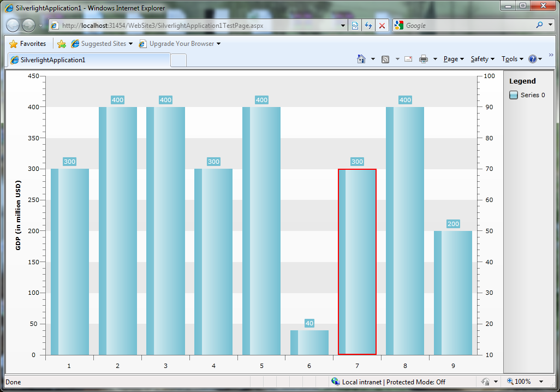Image resolution: width=560 pixels, height=392 pixels.
Task: Toggle Compatibility View icon
Action: coord(355,25)
